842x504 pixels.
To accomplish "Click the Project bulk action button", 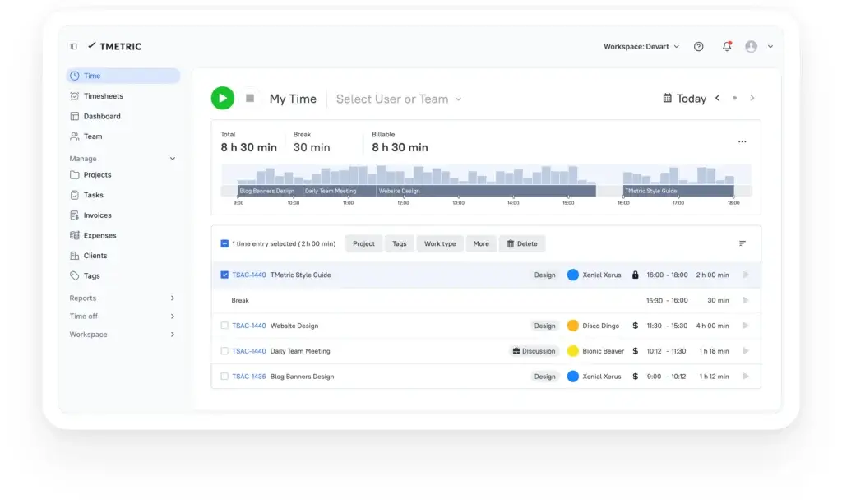I will [x=363, y=243].
